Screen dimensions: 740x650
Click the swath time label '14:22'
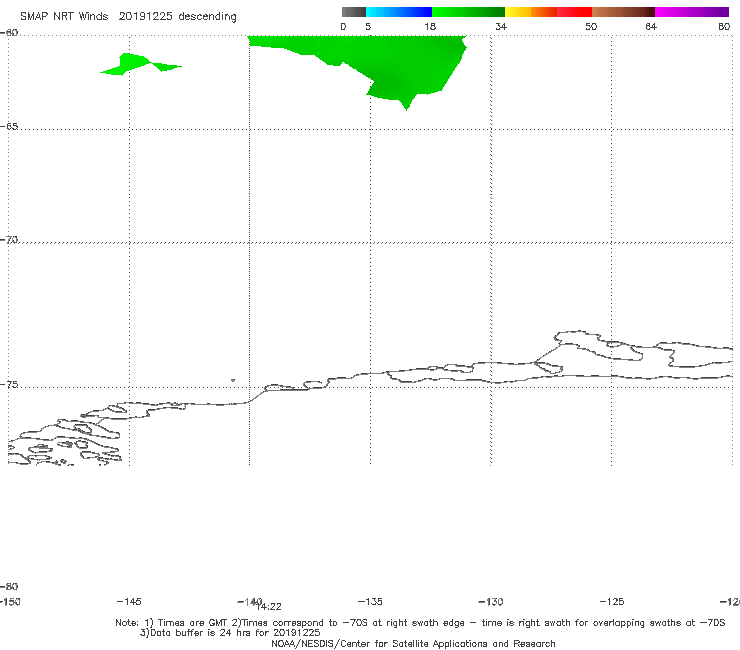click(269, 607)
